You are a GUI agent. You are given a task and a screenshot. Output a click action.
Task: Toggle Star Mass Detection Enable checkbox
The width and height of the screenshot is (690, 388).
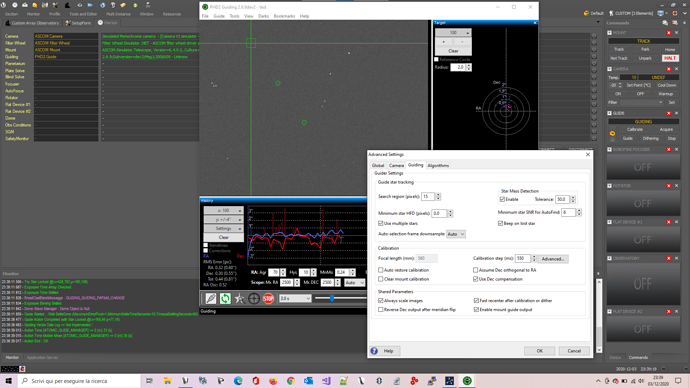[502, 199]
